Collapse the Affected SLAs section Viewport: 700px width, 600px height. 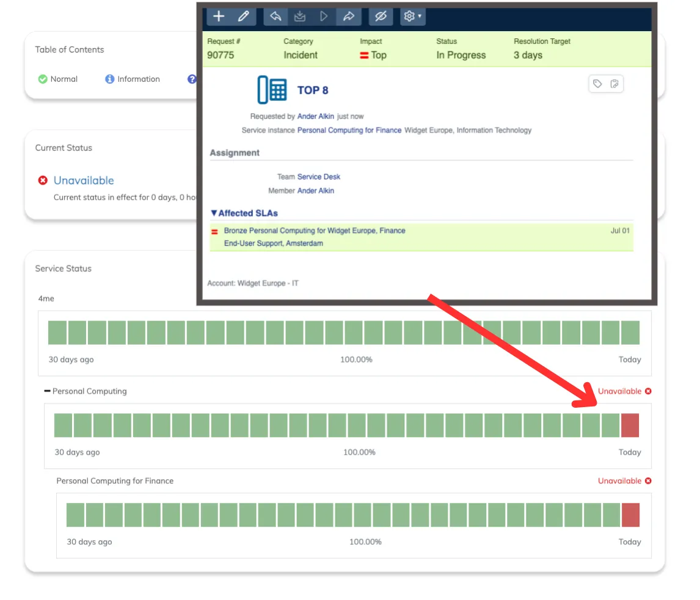(x=244, y=213)
